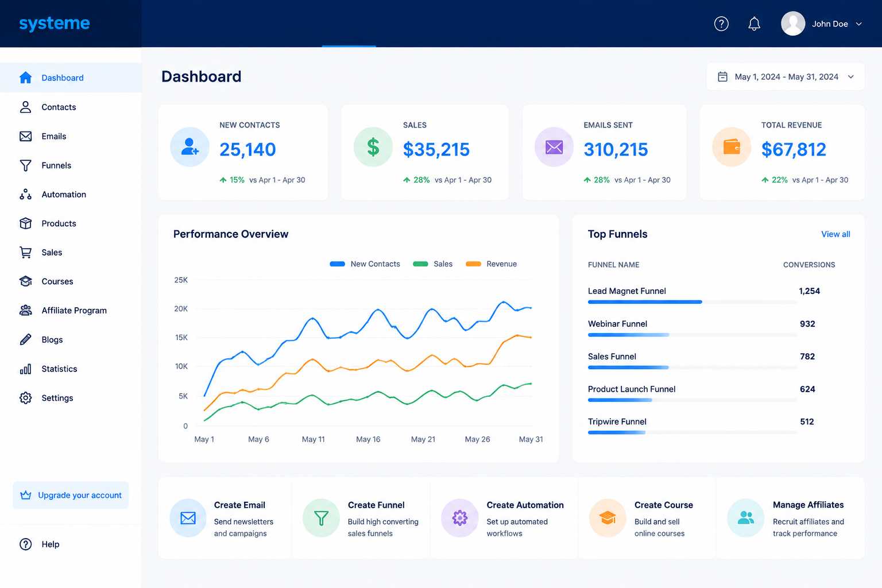This screenshot has height=588, width=882.
Task: Open notifications bell icon
Action: click(754, 24)
